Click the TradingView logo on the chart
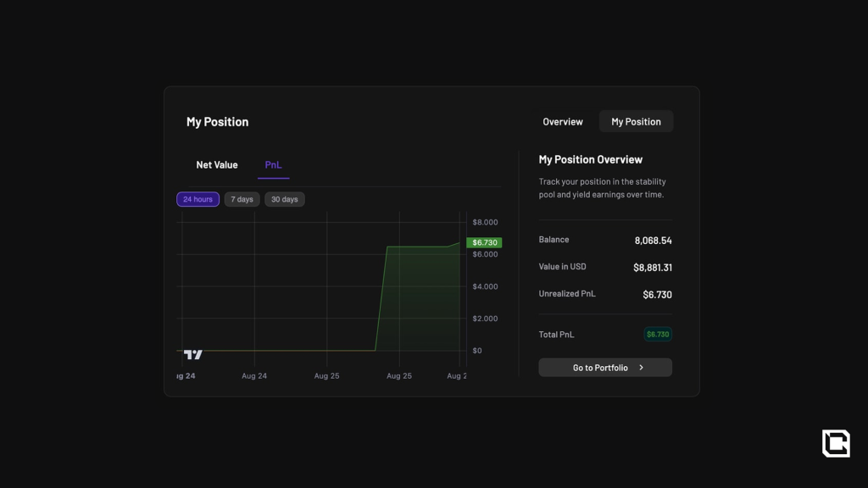The width and height of the screenshot is (868, 488). [193, 354]
